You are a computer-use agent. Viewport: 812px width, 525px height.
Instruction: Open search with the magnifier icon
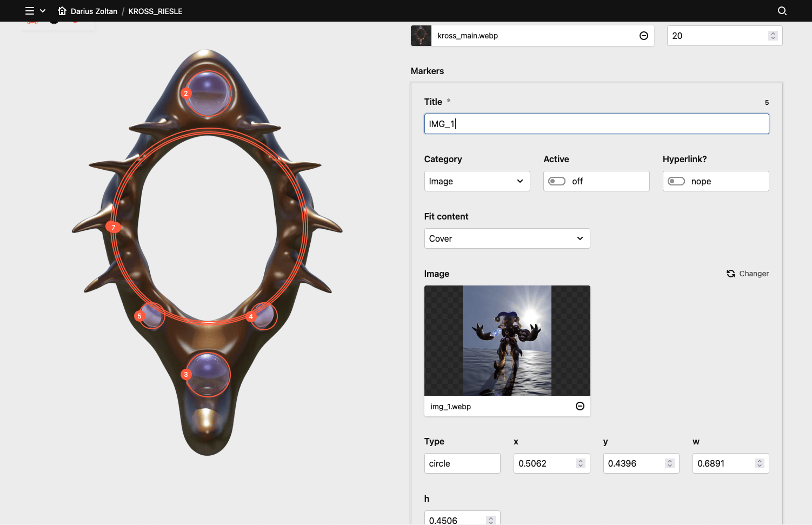click(782, 11)
